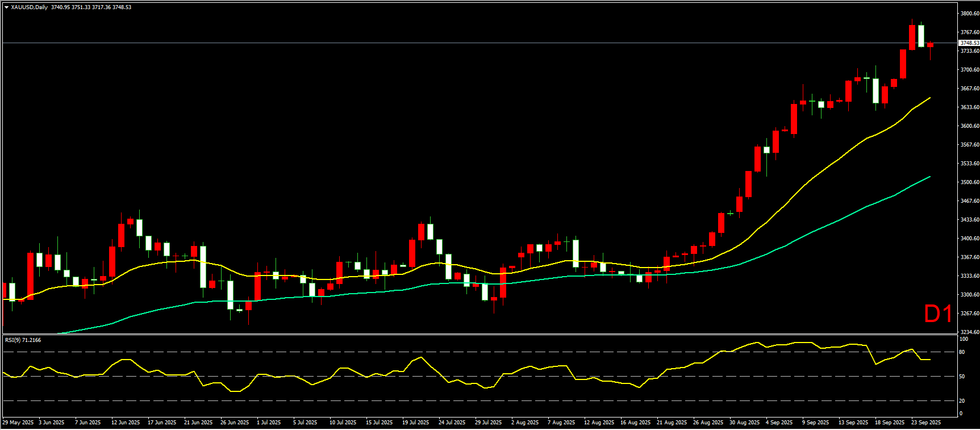Click the small triangle beside XAUUSD,Daily

(6, 7)
